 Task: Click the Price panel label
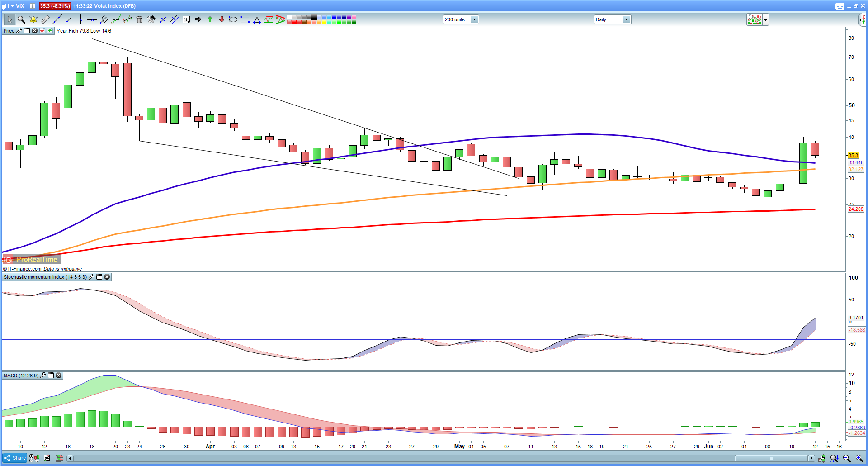pyautogui.click(x=9, y=31)
